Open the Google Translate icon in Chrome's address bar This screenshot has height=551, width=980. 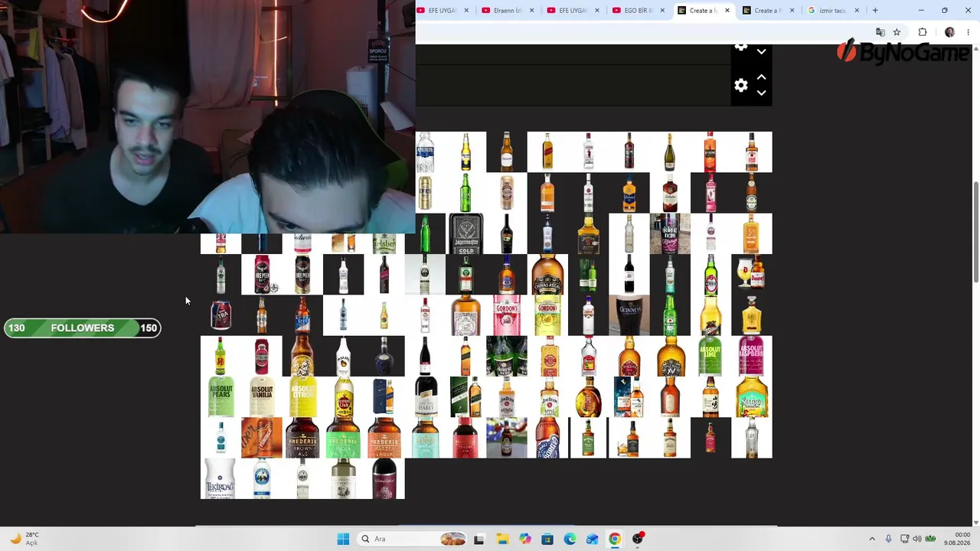pyautogui.click(x=880, y=32)
